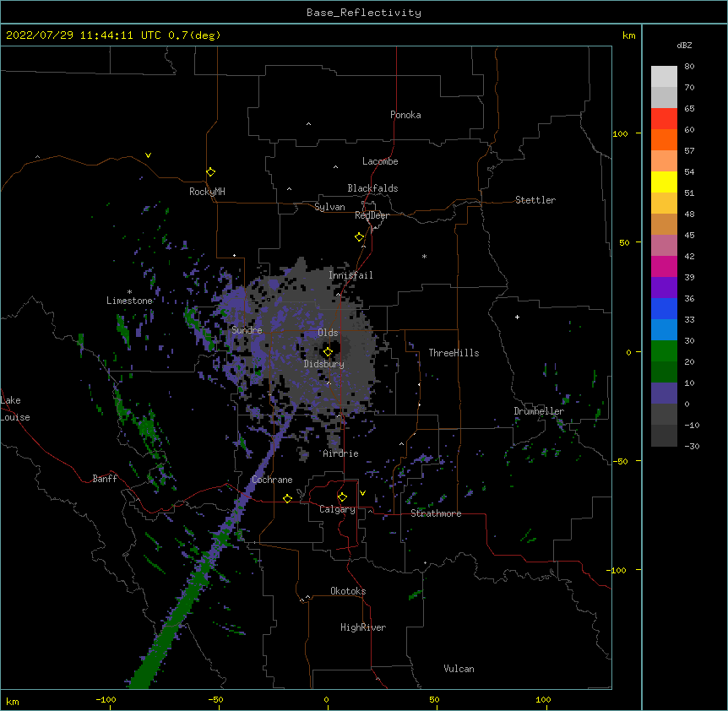Click the Sylvan label
The image size is (728, 711).
329,207
